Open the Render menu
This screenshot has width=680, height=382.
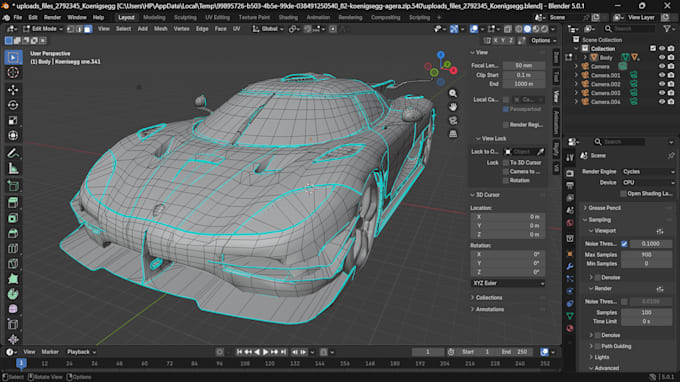tap(52, 17)
